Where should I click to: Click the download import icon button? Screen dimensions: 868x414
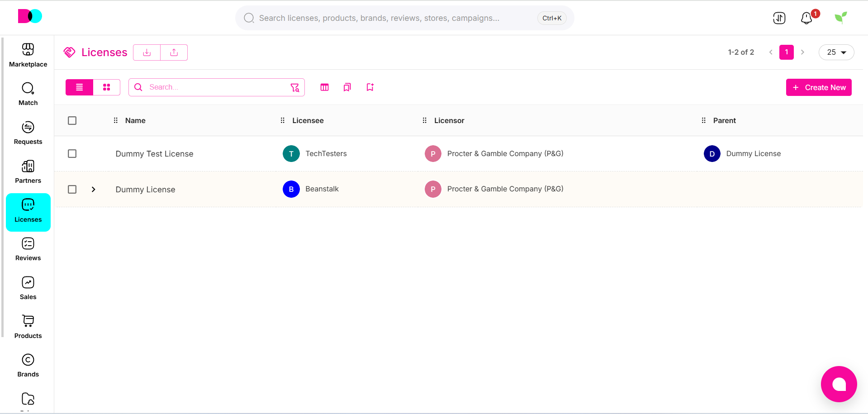point(147,52)
